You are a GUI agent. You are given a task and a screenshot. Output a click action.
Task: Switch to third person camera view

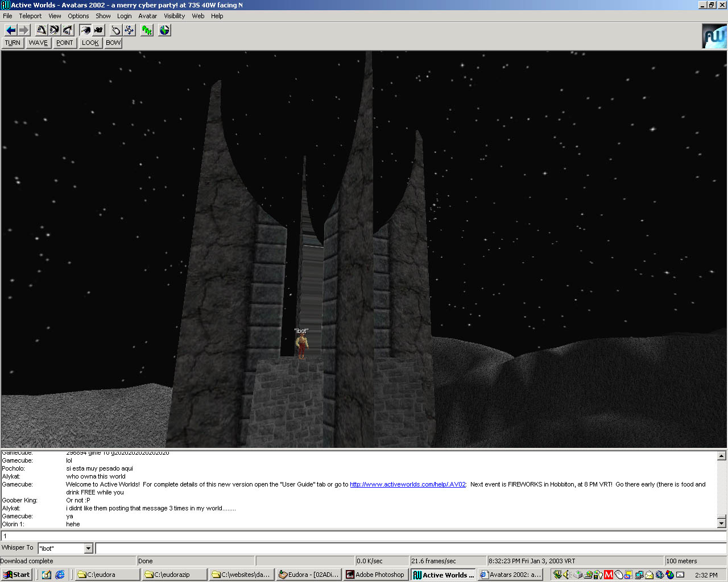tap(98, 30)
